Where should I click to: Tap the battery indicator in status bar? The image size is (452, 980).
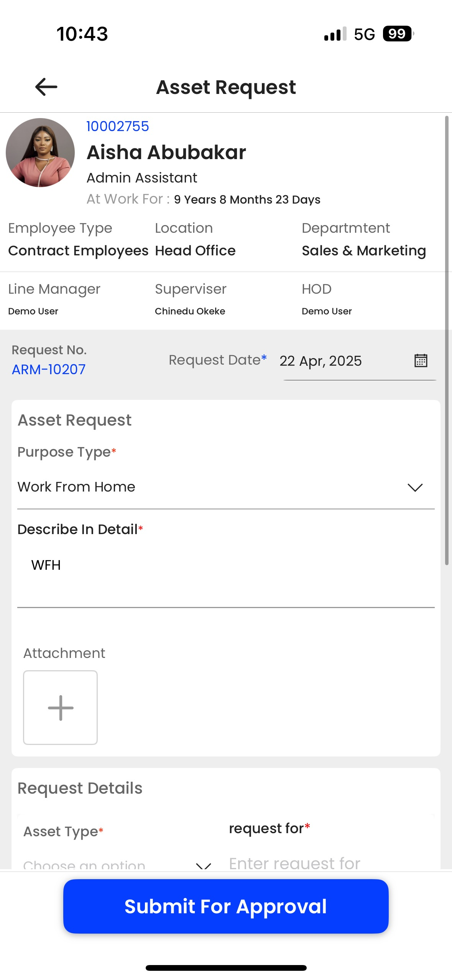tap(398, 34)
